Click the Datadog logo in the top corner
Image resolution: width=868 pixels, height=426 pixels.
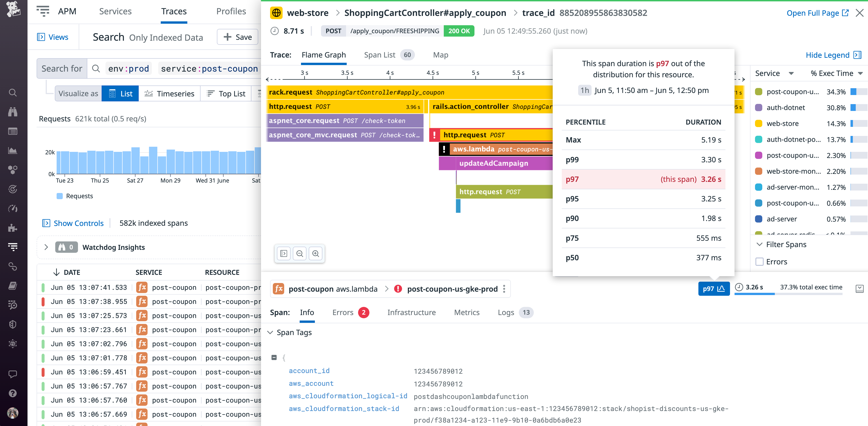13,10
